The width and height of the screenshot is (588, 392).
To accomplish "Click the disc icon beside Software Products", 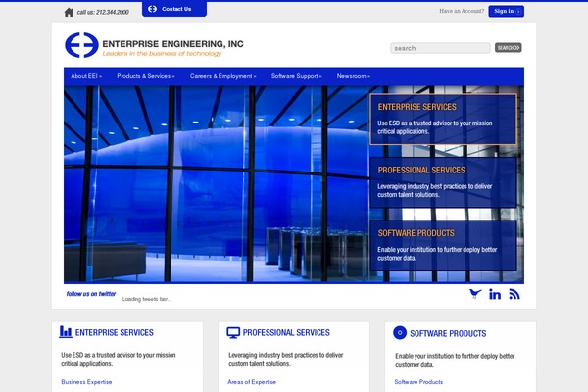I will (400, 333).
